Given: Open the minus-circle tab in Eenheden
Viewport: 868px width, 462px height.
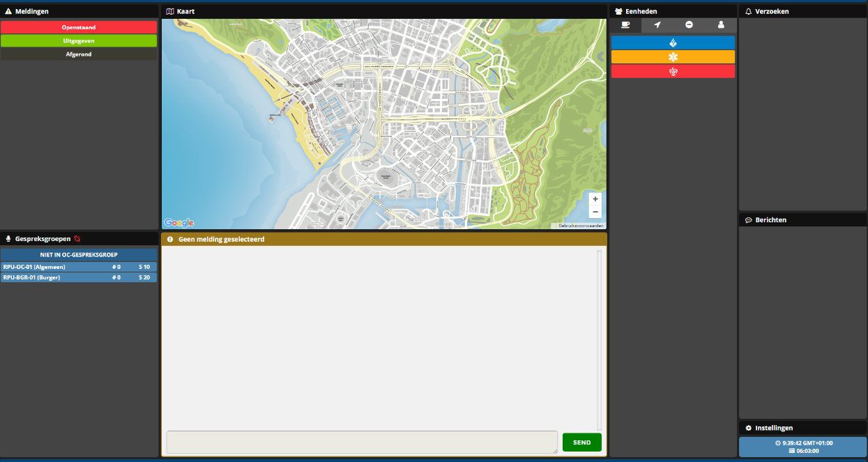Looking at the screenshot, I should [x=689, y=25].
